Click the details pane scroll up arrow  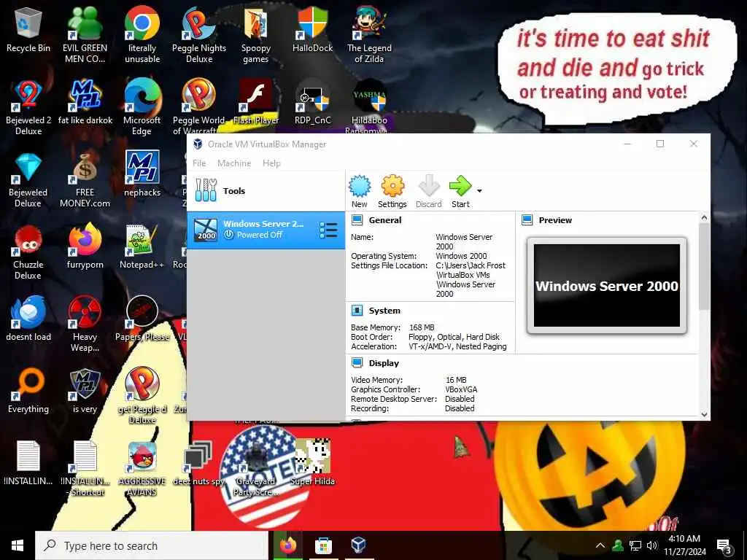click(x=704, y=217)
